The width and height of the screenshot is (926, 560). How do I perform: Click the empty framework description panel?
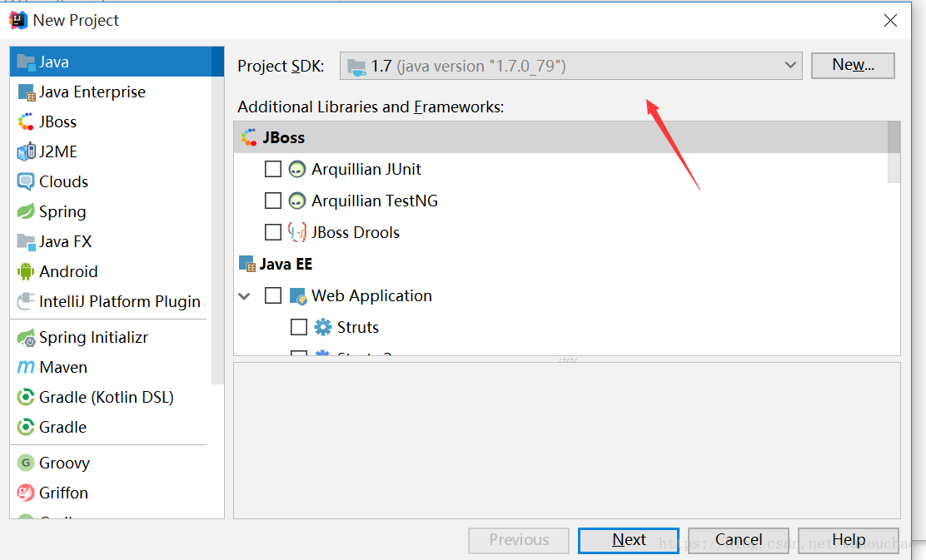pos(567,441)
